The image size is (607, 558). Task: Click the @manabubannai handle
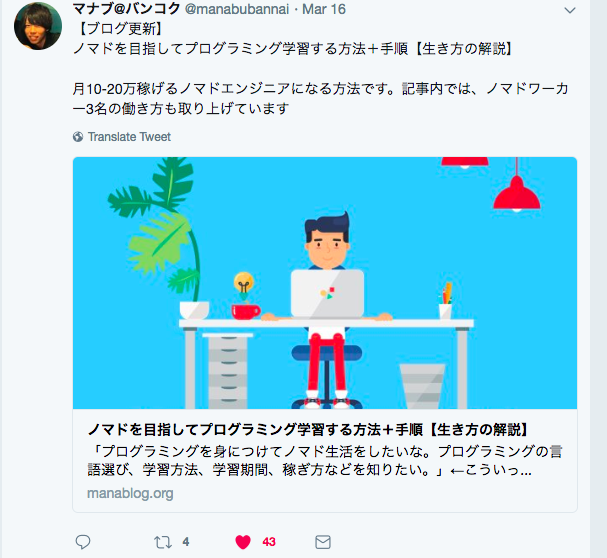237,9
